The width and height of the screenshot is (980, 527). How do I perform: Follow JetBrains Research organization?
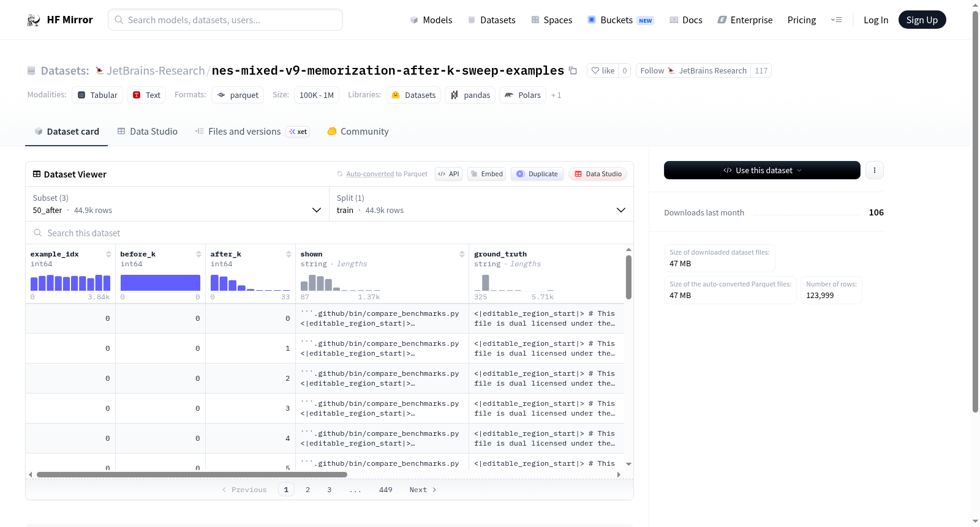coord(693,71)
